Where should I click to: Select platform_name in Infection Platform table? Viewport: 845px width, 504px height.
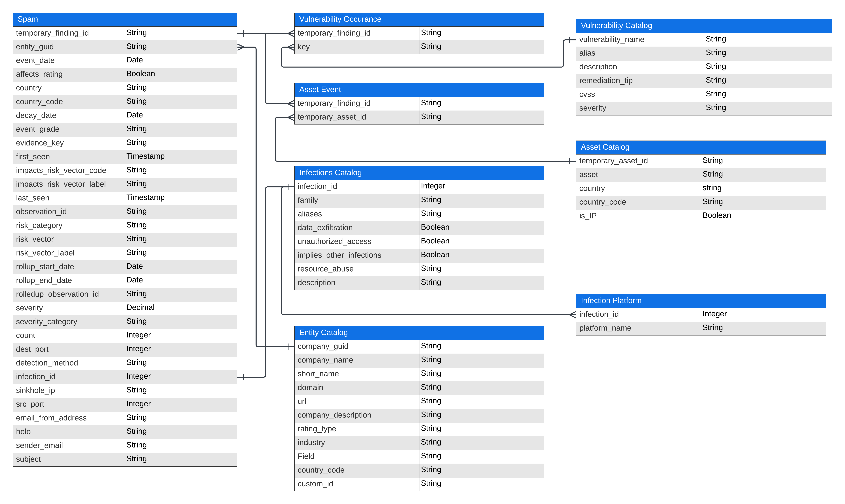(605, 328)
